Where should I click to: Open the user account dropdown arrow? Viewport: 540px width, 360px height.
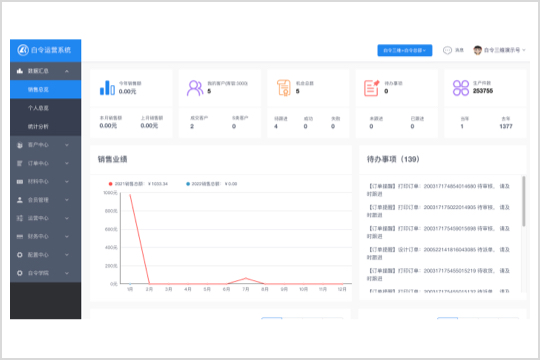tap(524, 50)
